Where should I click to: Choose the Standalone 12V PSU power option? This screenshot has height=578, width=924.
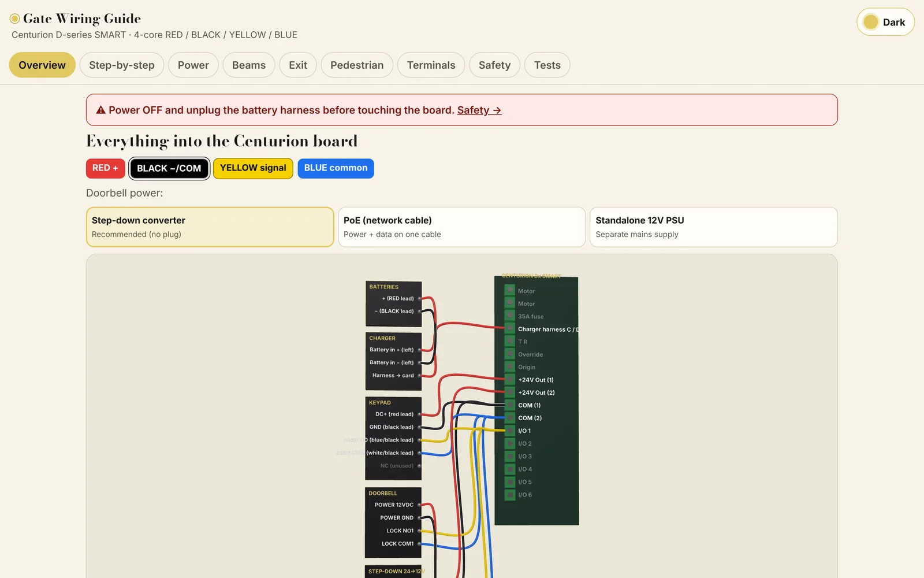pos(714,227)
